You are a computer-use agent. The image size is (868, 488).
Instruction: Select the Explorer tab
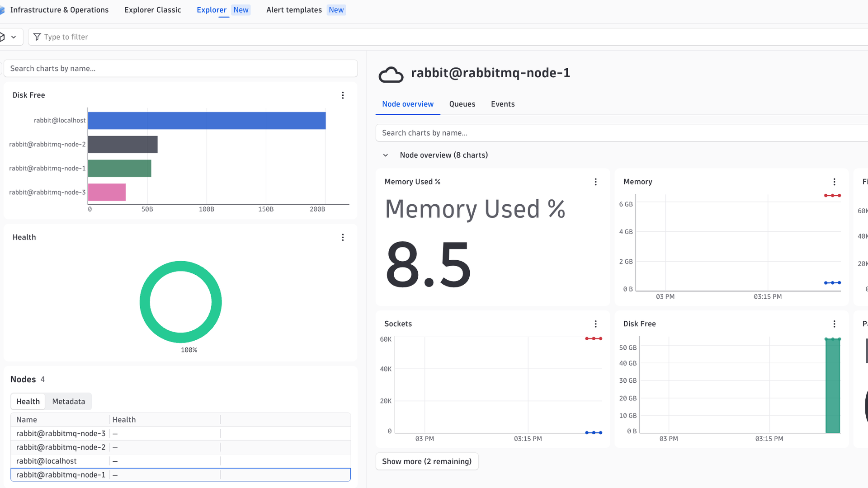pyautogui.click(x=212, y=10)
